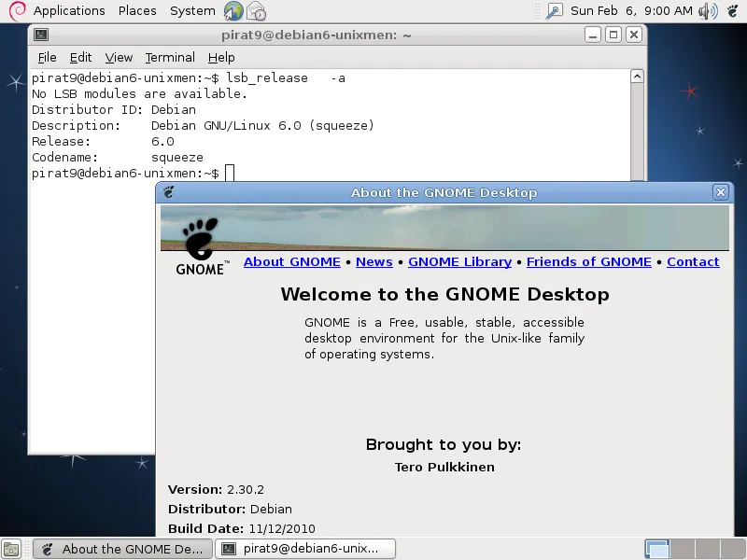Click the GNOME foot logo in About dialog
The height and width of the screenshot is (560, 747).
click(x=200, y=240)
